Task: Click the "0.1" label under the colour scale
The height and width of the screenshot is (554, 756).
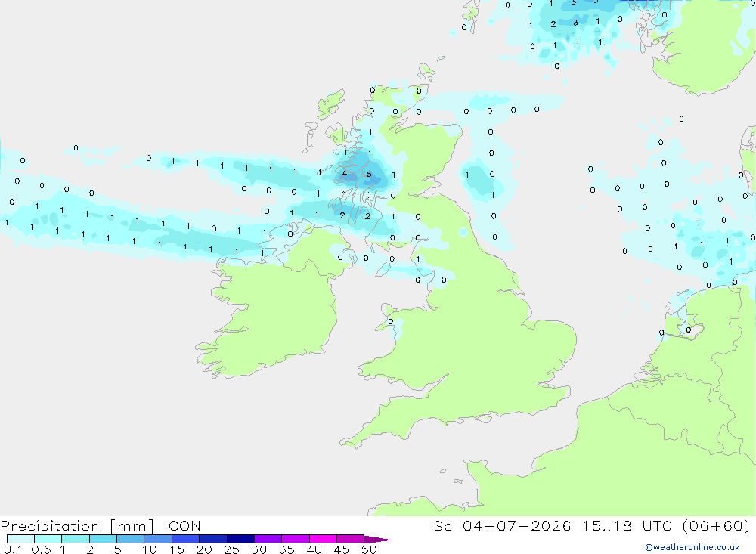Action: (13, 549)
